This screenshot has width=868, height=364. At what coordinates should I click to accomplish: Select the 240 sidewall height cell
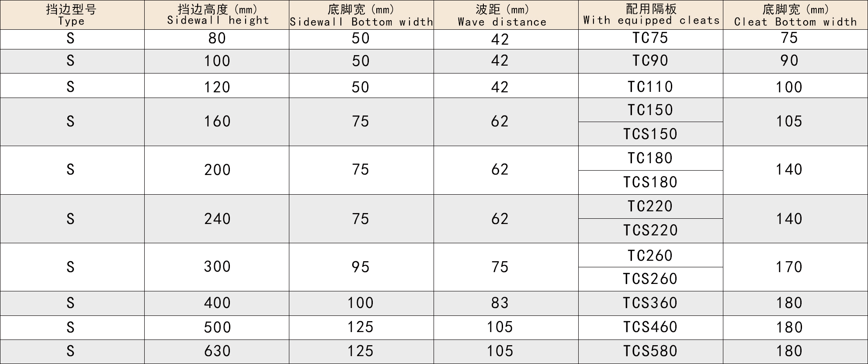pyautogui.click(x=217, y=219)
